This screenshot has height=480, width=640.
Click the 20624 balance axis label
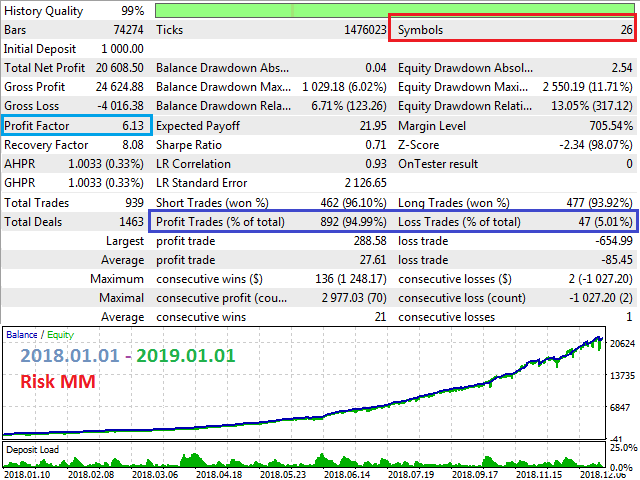tap(623, 343)
